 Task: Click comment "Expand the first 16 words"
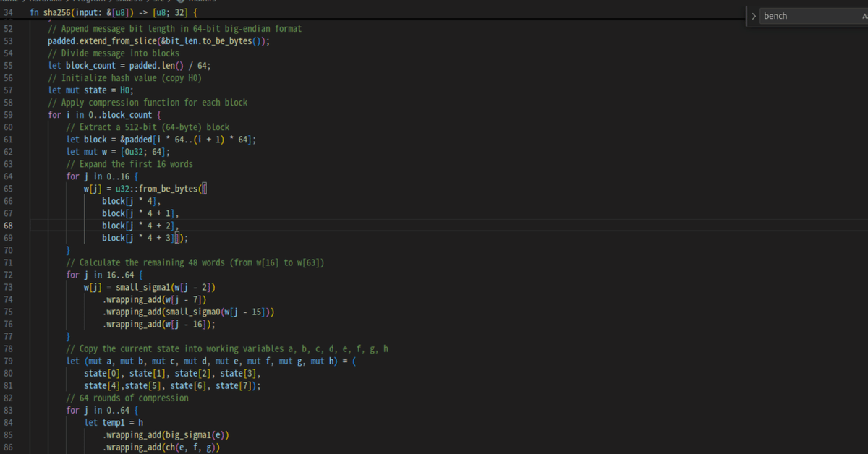pos(129,164)
